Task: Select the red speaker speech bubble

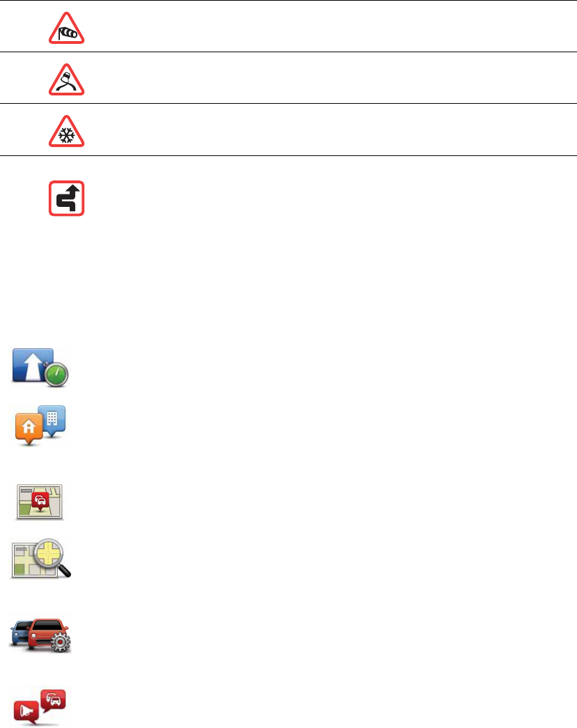Action: click(27, 713)
